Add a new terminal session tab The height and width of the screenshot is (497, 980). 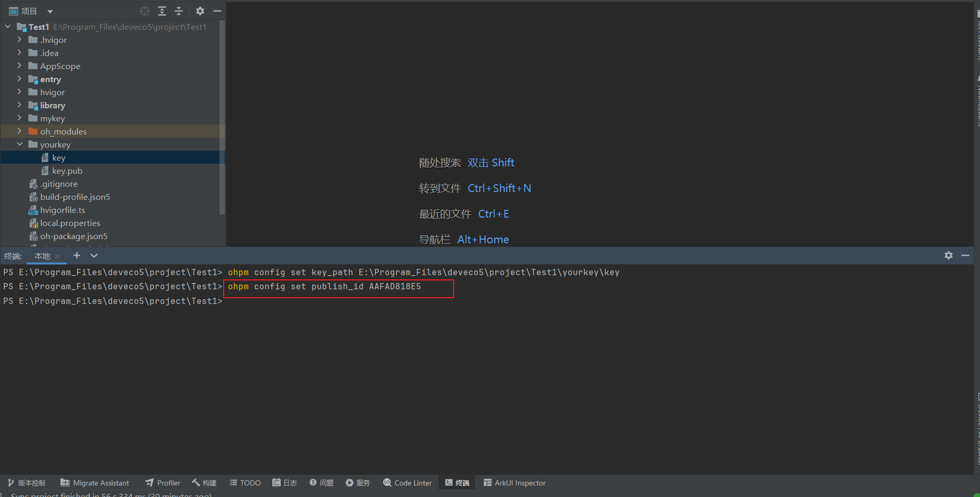[x=77, y=255]
